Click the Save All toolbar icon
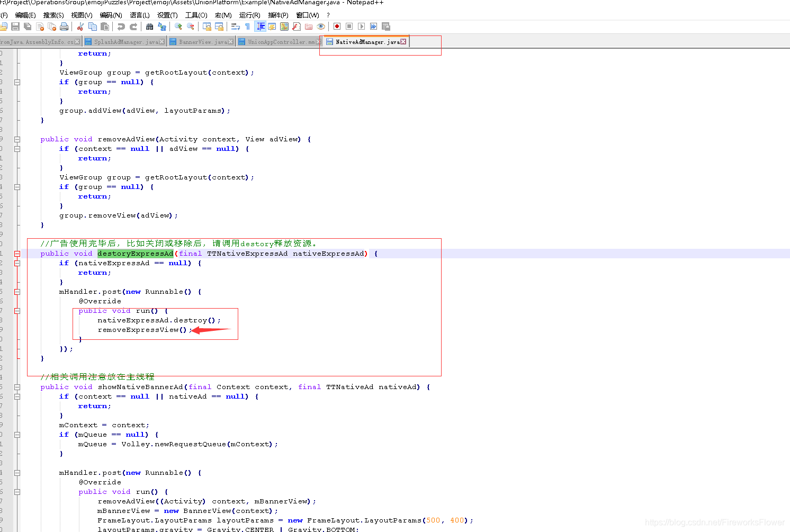The height and width of the screenshot is (532, 790). (28, 26)
